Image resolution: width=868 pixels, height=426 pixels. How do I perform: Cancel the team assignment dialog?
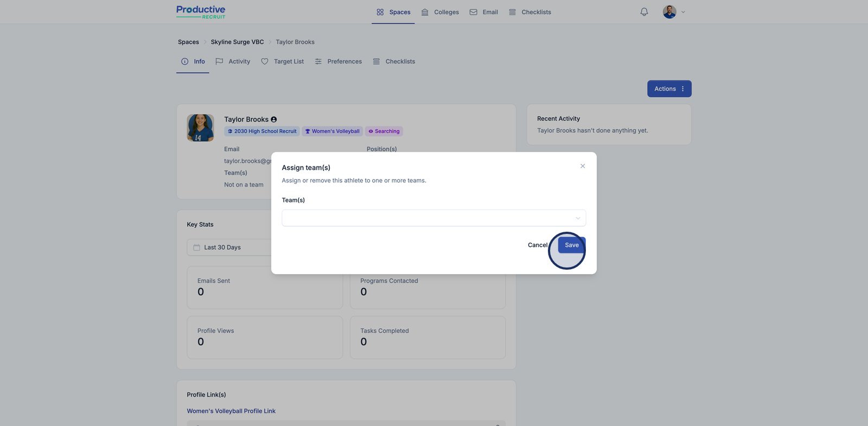[x=537, y=245]
